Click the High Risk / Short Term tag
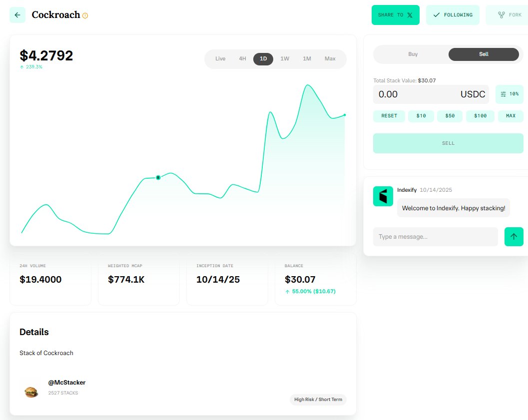Screen dimensions: 528x420 click(x=318, y=400)
